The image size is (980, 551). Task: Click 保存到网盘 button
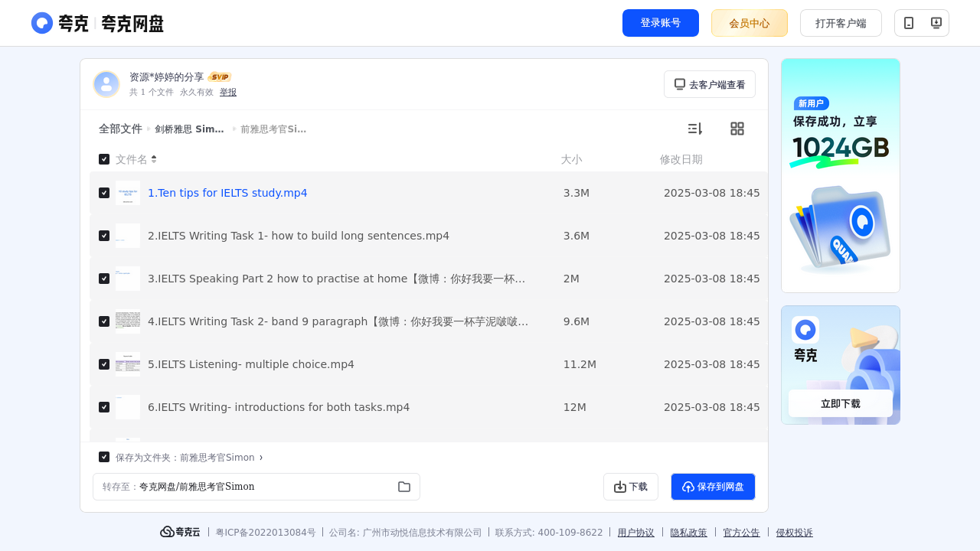pyautogui.click(x=713, y=487)
